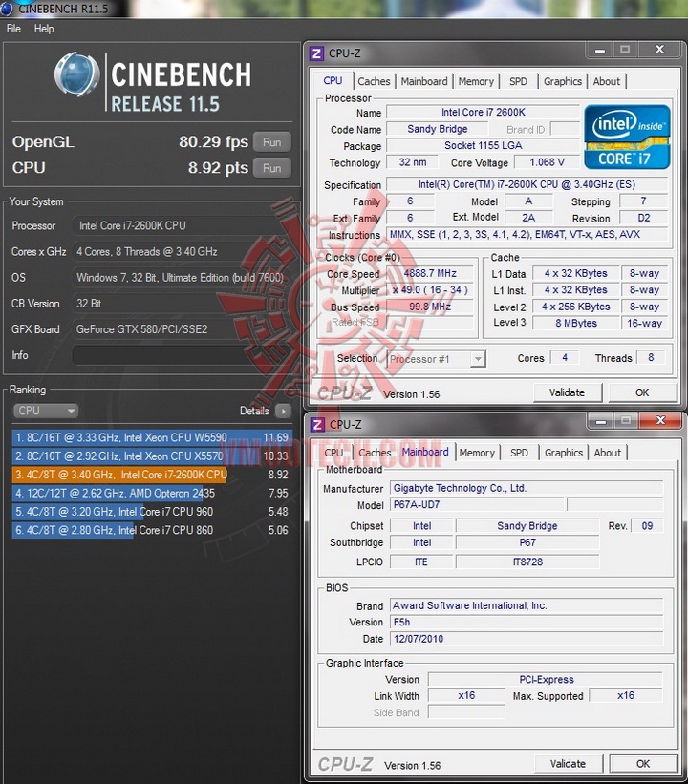Select ranking row Intel Xeon CPU X5570

pos(152,456)
